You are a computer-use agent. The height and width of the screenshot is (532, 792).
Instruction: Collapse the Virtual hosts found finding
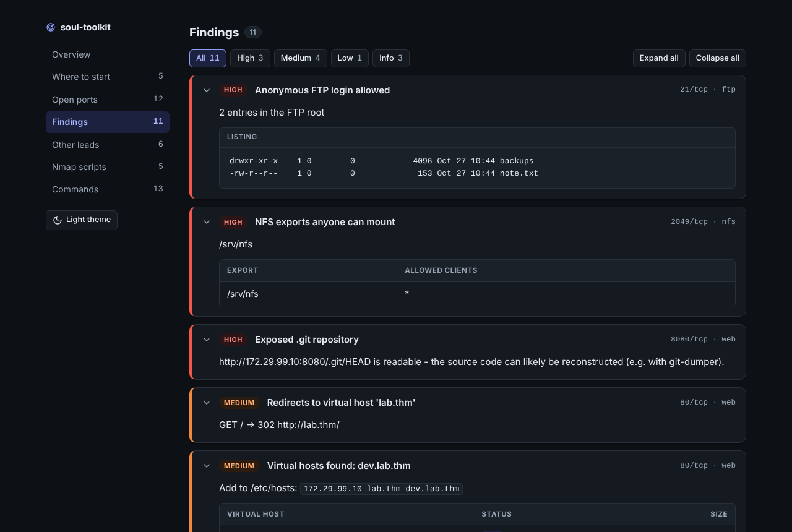207,466
